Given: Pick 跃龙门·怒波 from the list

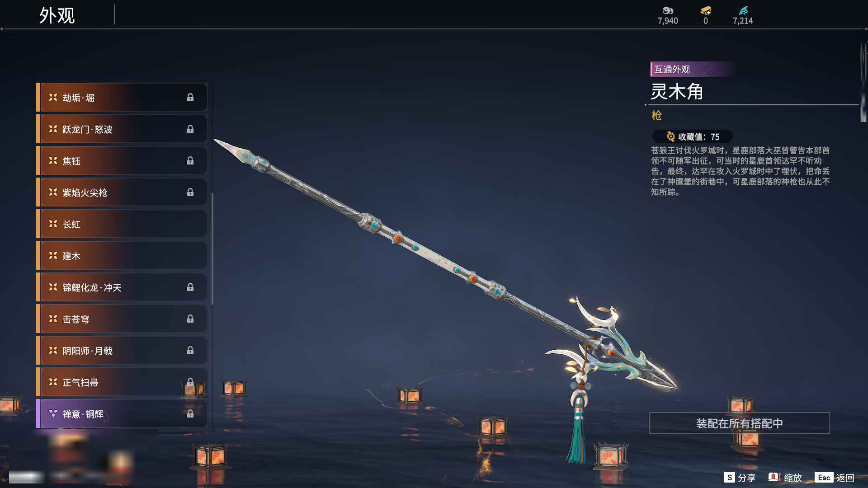Looking at the screenshot, I should [122, 129].
